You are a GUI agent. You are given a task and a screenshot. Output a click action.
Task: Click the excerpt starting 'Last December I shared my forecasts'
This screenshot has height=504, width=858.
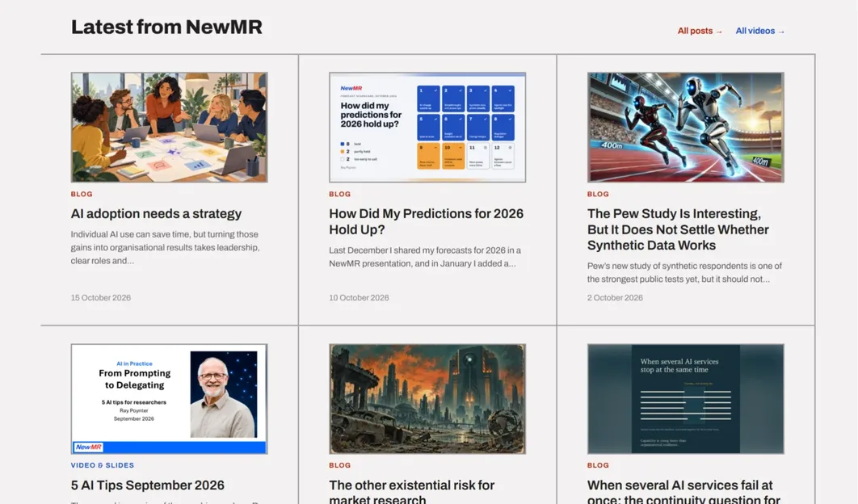425,257
